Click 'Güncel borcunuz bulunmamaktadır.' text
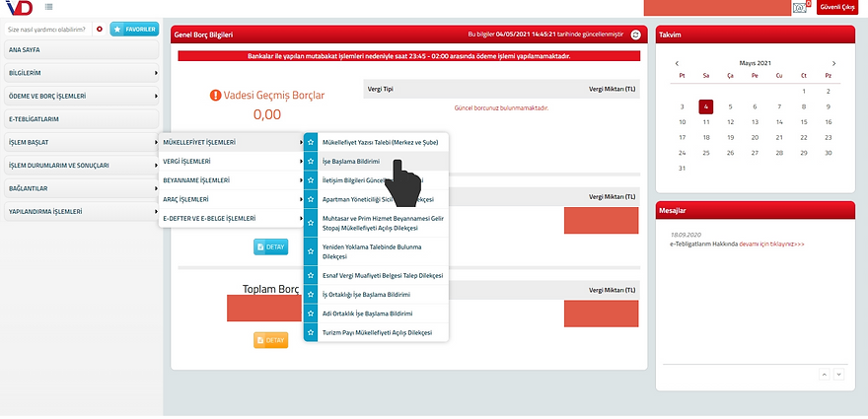 pos(501,107)
